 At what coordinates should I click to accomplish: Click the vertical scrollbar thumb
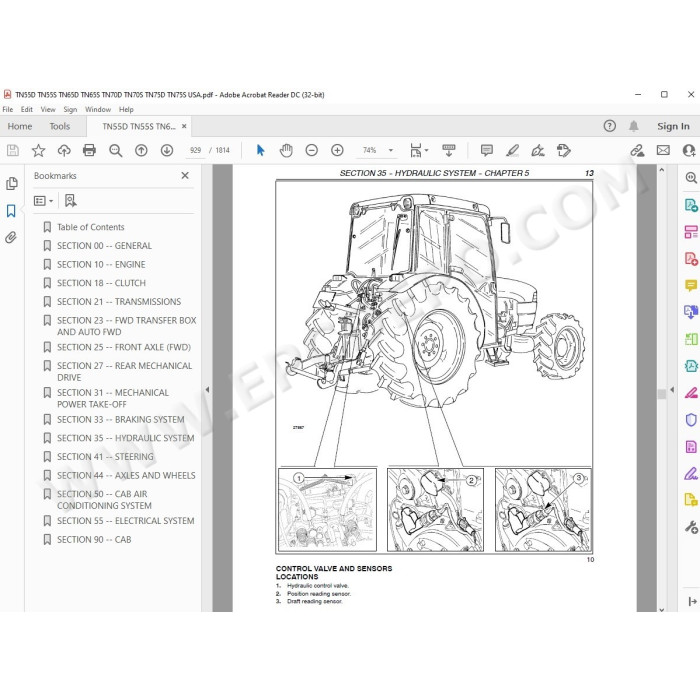(x=662, y=394)
